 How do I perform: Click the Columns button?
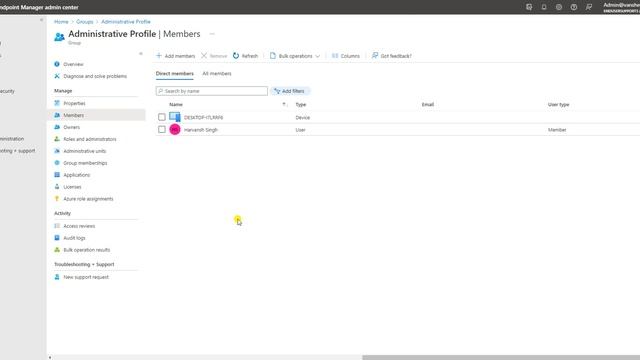click(x=346, y=56)
